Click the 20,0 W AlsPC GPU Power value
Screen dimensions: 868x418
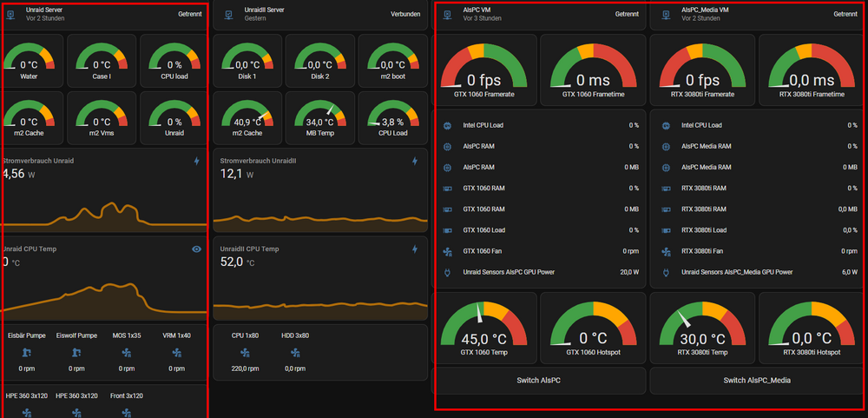click(x=629, y=273)
